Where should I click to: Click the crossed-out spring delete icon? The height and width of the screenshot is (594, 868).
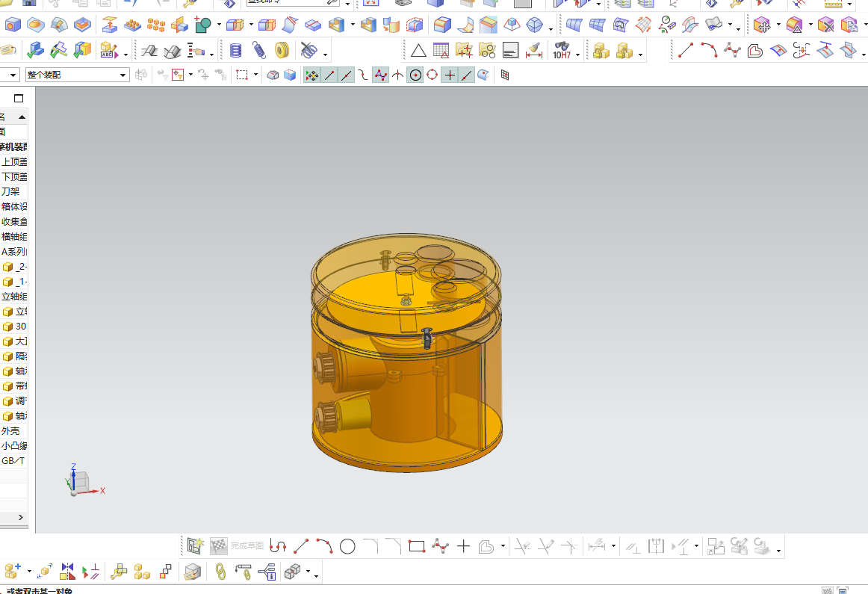click(x=309, y=51)
